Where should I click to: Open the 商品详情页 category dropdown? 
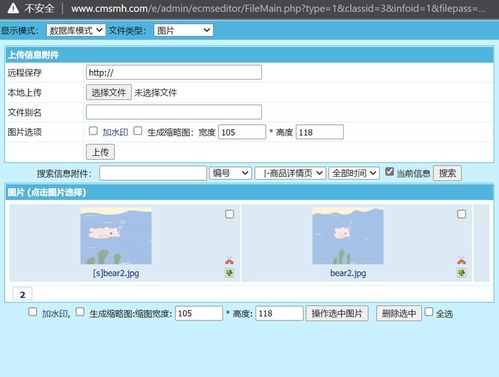[x=290, y=173]
